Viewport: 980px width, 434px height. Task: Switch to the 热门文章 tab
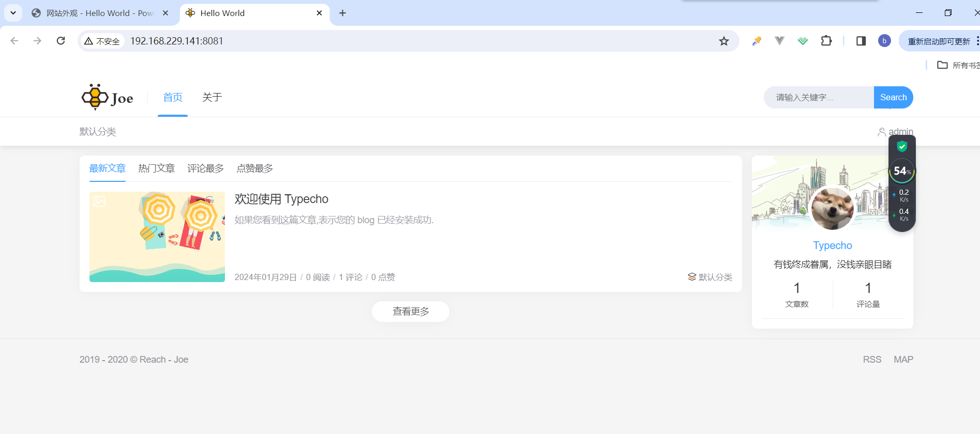click(x=156, y=168)
